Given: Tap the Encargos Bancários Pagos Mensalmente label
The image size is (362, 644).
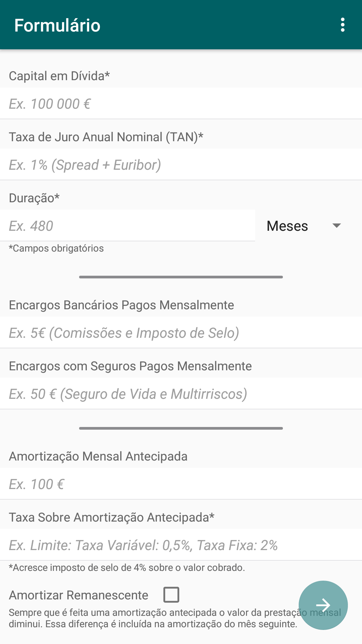Looking at the screenshot, I should pyautogui.click(x=121, y=305).
